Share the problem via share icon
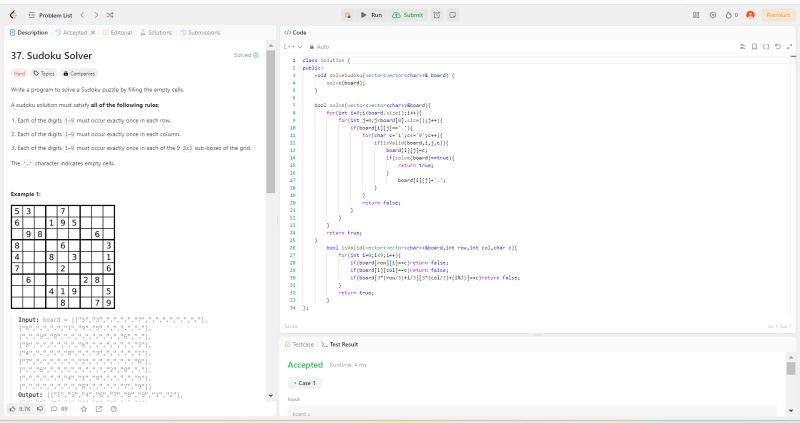800x423 pixels. pos(99,409)
